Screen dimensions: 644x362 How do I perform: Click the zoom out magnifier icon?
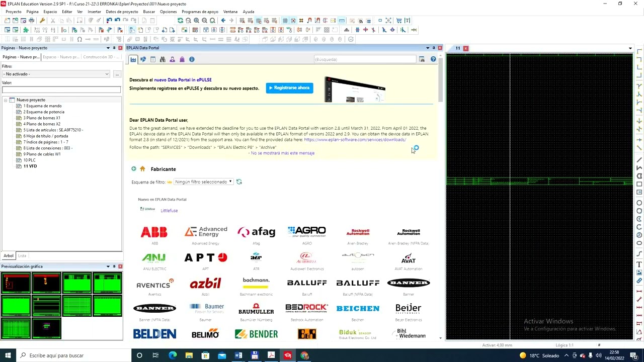[205, 21]
